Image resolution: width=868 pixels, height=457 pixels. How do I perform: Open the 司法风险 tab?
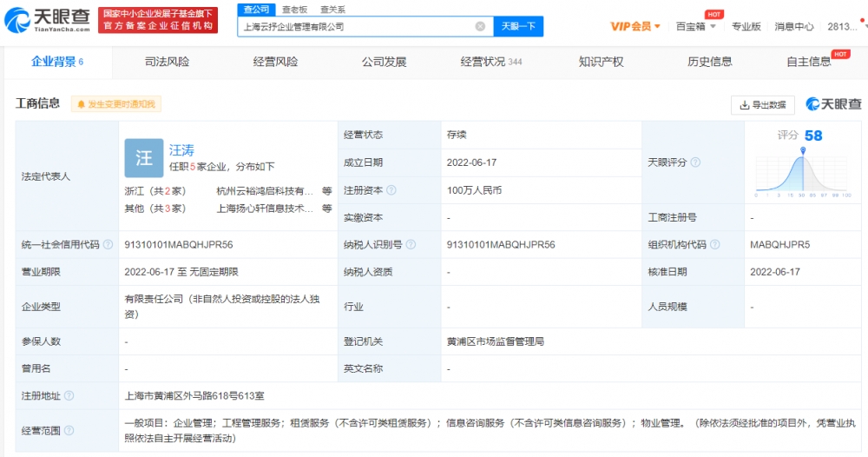pyautogui.click(x=167, y=62)
